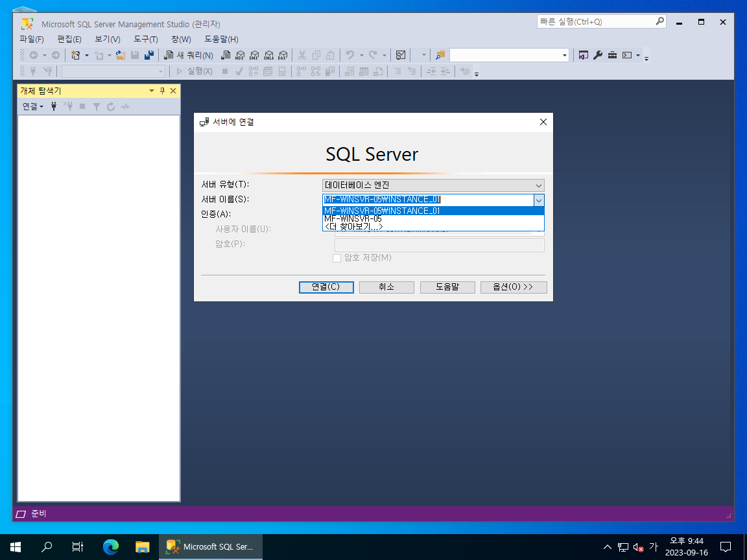Open 개체 탐색기 window position dropdown arrow
This screenshot has width=747, height=560.
tap(152, 91)
